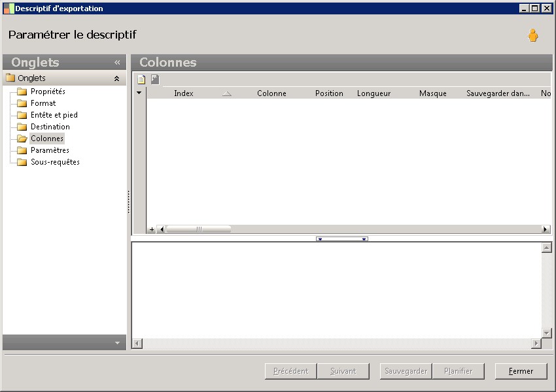Collapse the Onglets panel with double chevron

tap(117, 62)
